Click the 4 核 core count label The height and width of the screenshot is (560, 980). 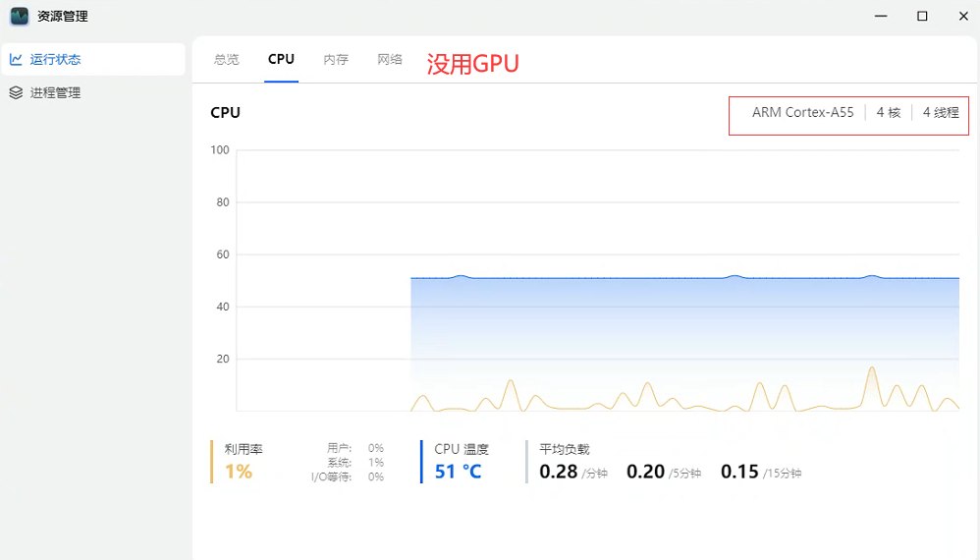click(888, 113)
